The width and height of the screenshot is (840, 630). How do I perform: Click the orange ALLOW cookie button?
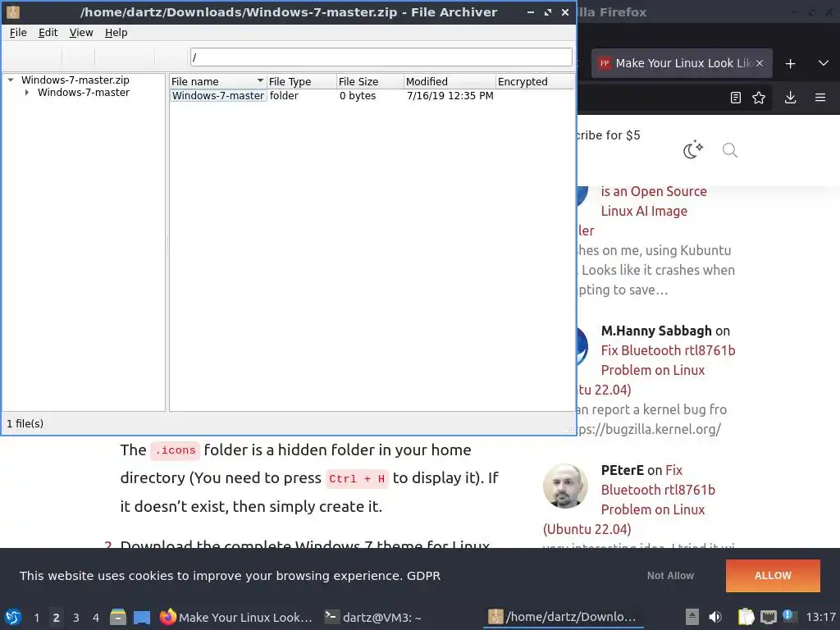click(773, 575)
